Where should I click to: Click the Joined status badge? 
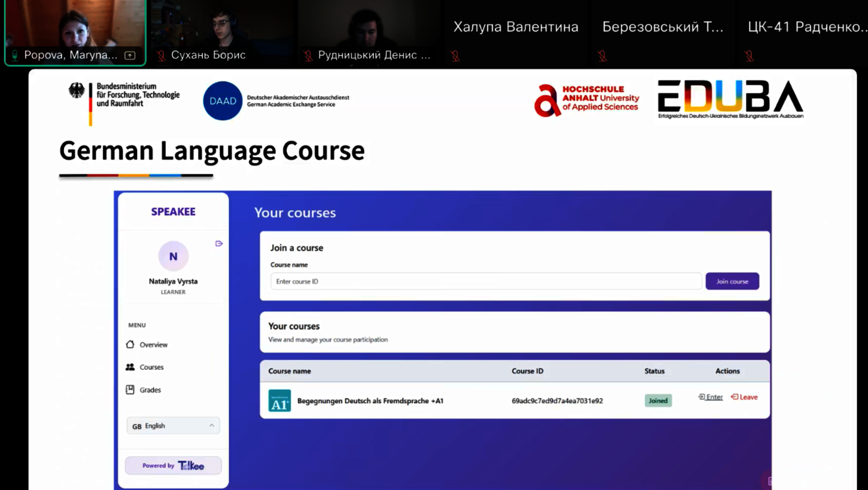658,400
